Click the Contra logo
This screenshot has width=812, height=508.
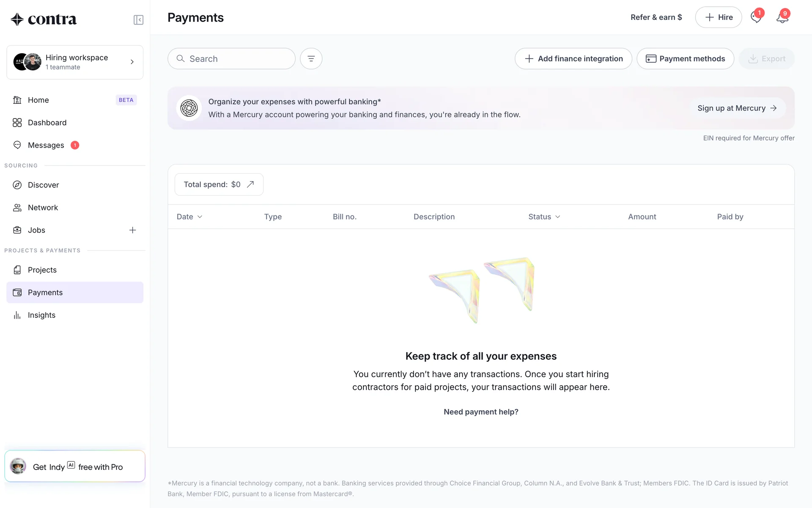(44, 19)
